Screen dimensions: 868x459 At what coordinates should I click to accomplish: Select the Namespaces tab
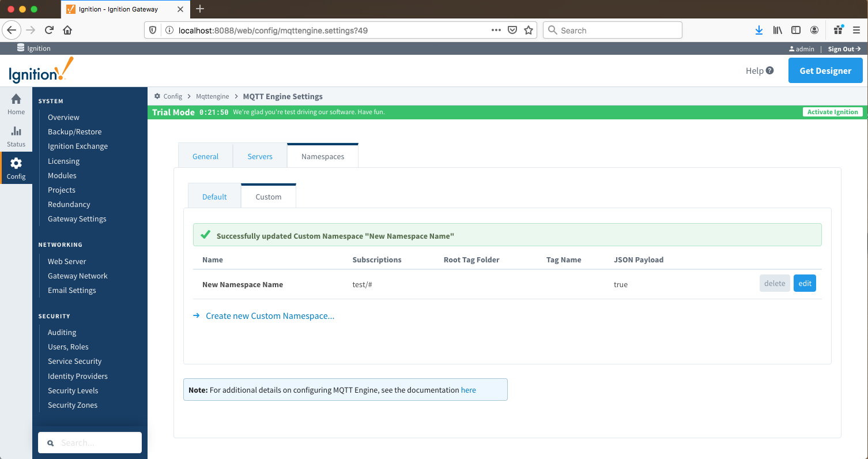coord(323,156)
